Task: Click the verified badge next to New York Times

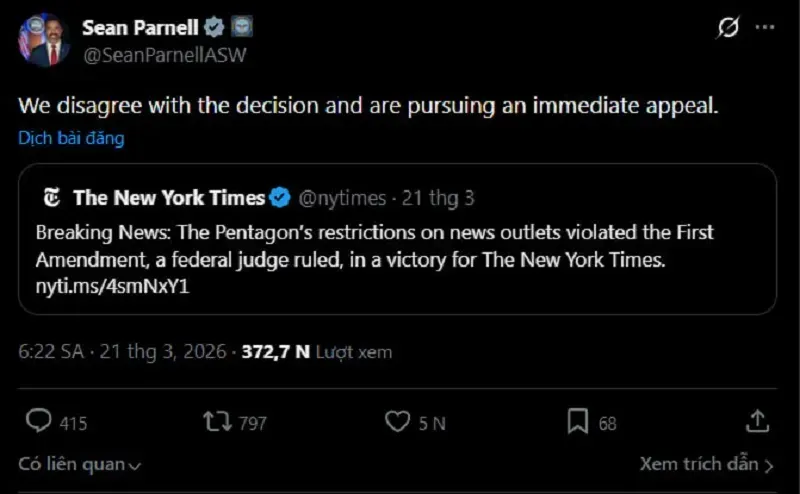Action: coord(281,197)
